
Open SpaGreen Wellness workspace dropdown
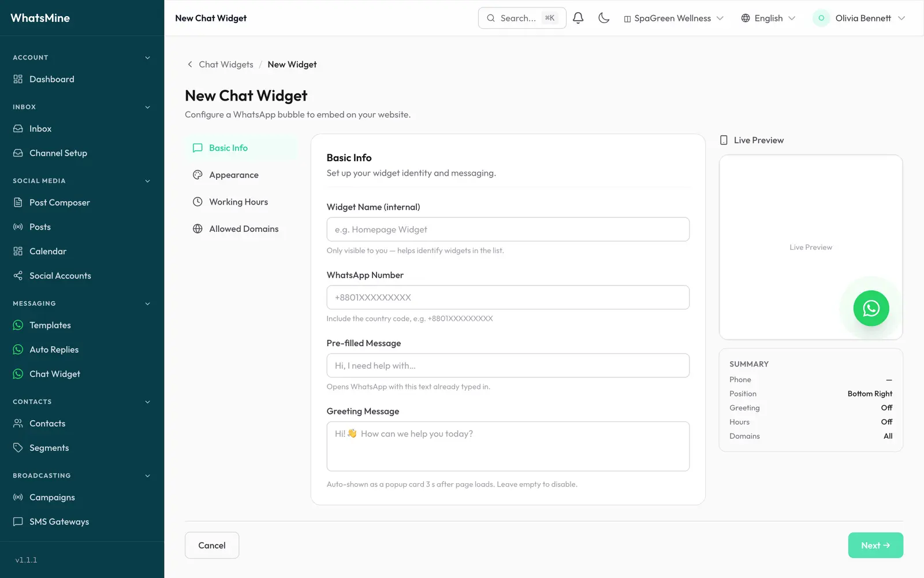coord(673,18)
